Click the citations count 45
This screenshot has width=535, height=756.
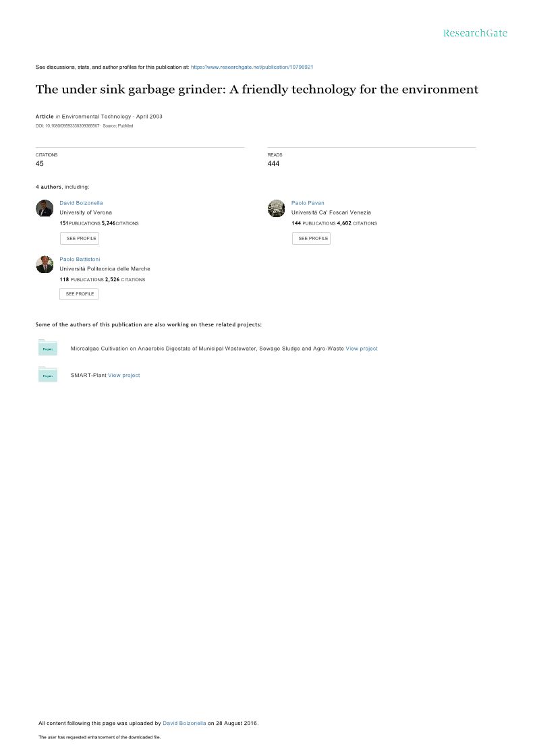[x=40, y=163]
